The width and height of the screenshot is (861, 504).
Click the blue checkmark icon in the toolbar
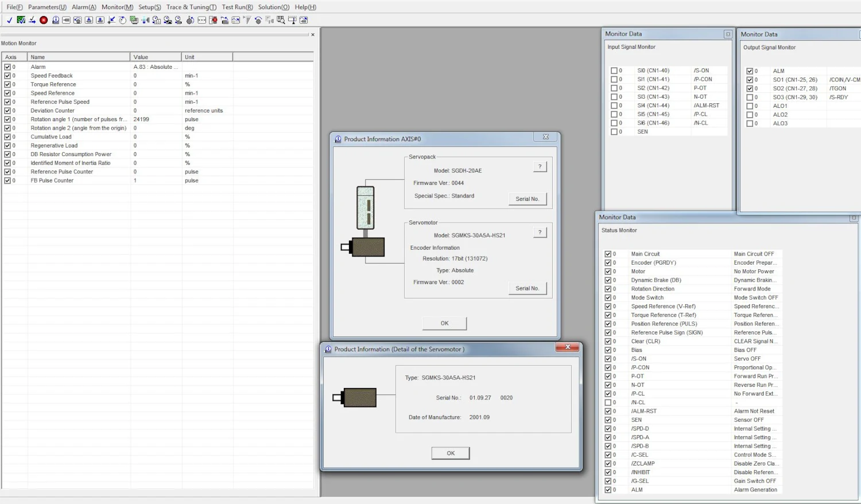[10, 20]
